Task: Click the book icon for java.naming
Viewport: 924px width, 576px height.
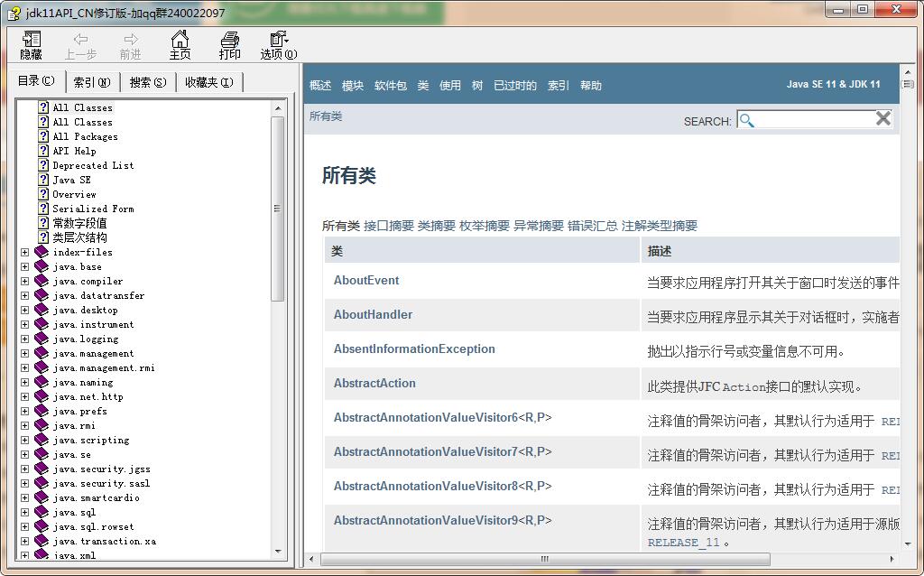Action: coord(42,382)
